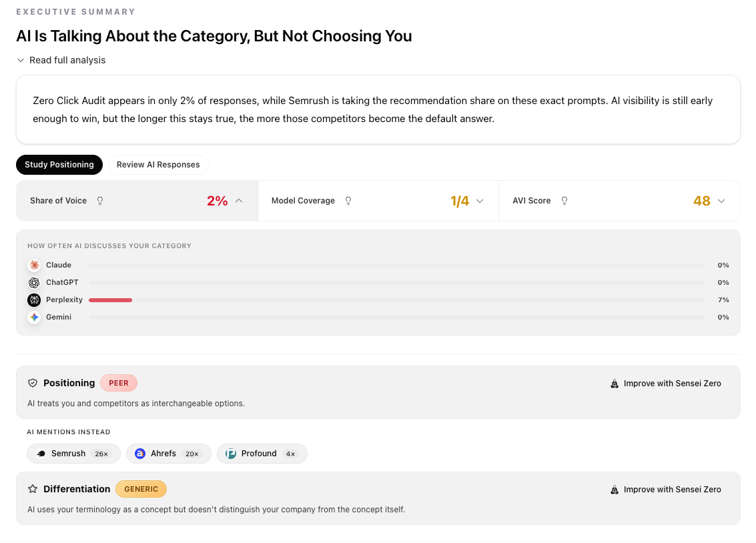Click the Gemini logo icon
Viewport: 756px width, 543px height.
[34, 318]
